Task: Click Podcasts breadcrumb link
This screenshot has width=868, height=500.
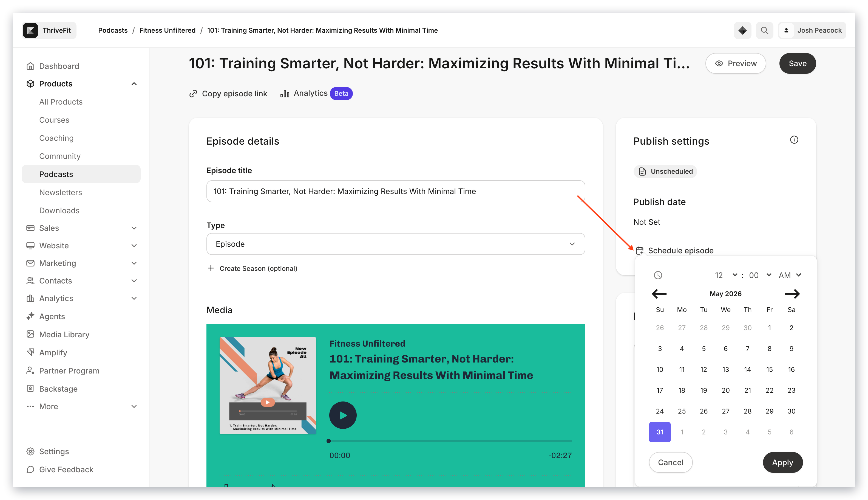Action: tap(113, 30)
